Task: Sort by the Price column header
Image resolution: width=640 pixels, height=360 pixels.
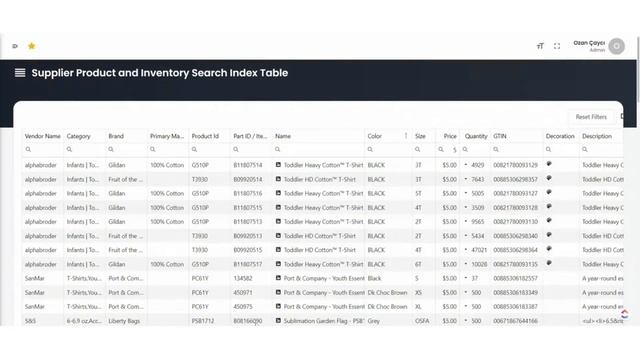Action: (450, 136)
